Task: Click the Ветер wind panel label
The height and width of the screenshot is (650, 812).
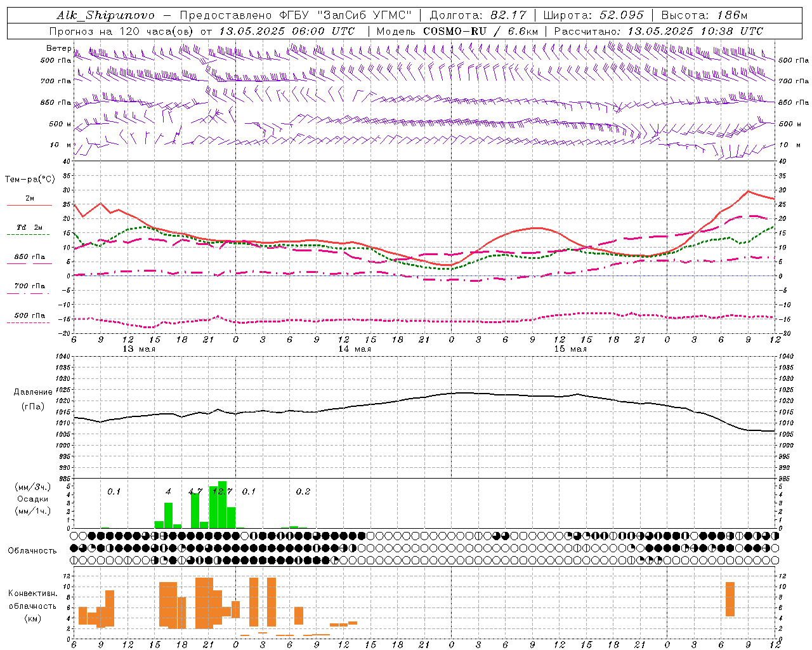Action: pyautogui.click(x=58, y=48)
